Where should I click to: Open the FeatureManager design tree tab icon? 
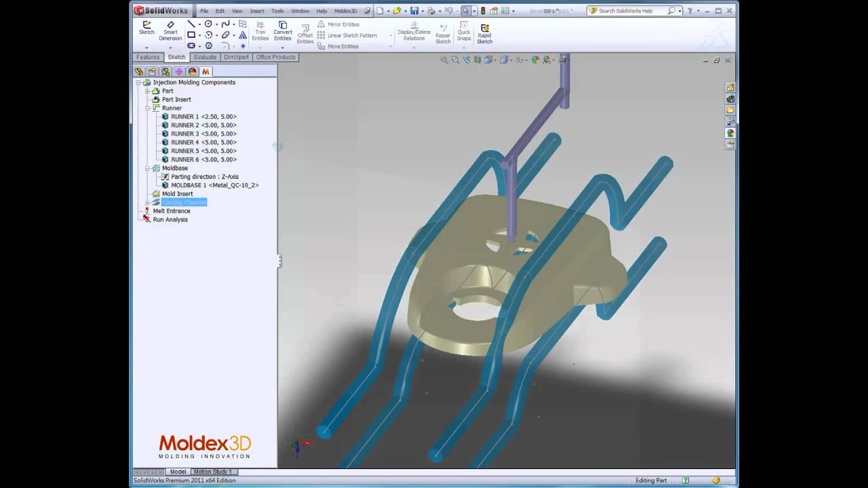(139, 71)
